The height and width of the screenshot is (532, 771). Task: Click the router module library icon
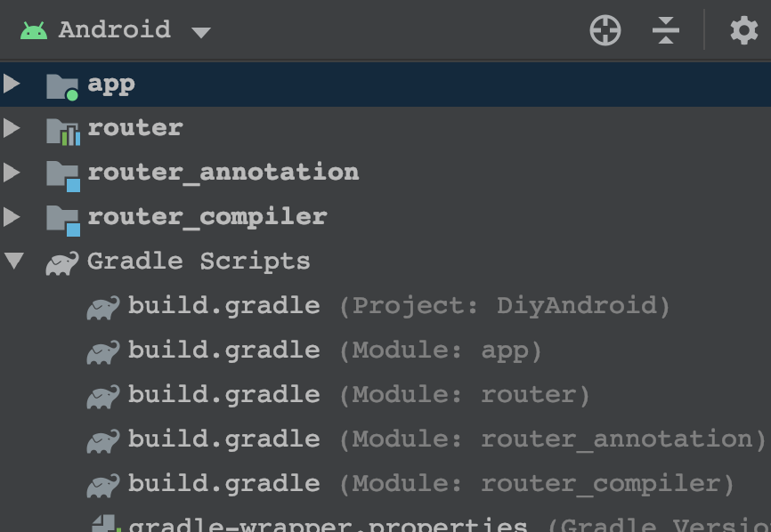pos(62,129)
